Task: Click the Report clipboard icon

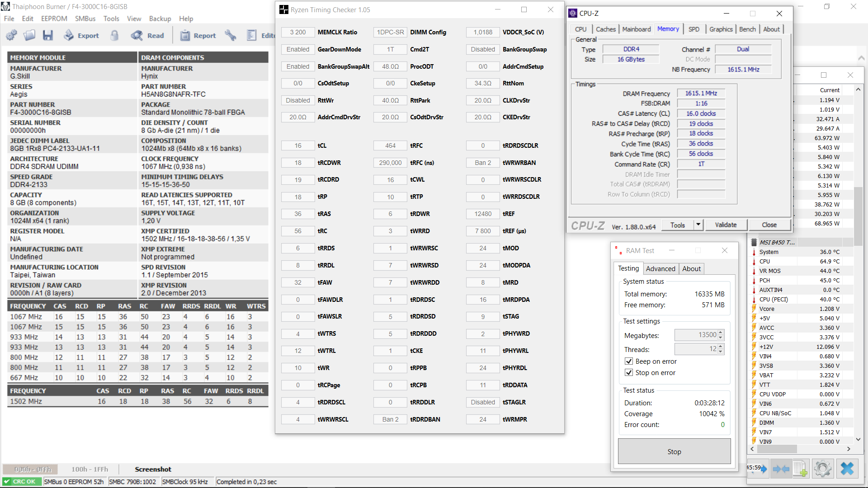Action: (185, 35)
